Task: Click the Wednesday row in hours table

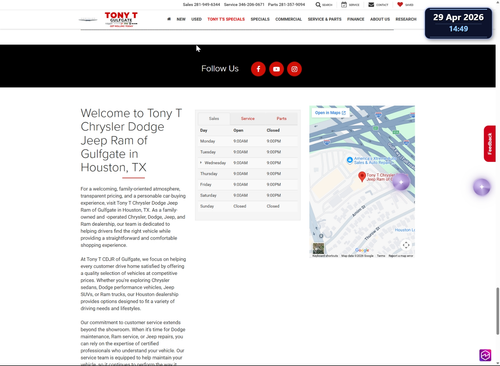Action: pos(248,163)
